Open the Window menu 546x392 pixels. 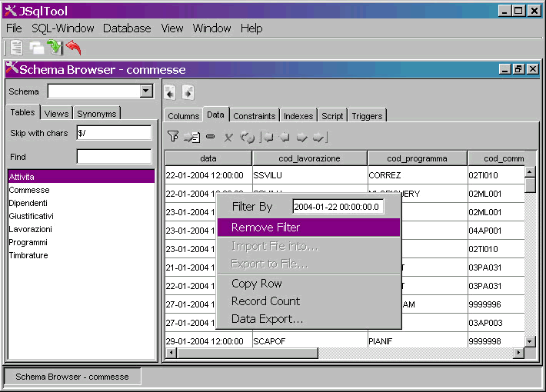pyautogui.click(x=211, y=28)
